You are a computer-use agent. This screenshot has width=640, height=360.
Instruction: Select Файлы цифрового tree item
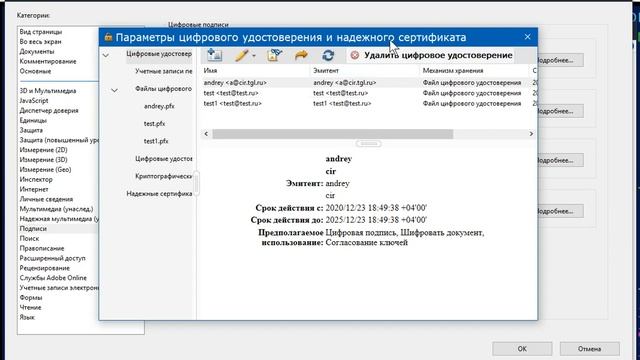click(x=163, y=89)
